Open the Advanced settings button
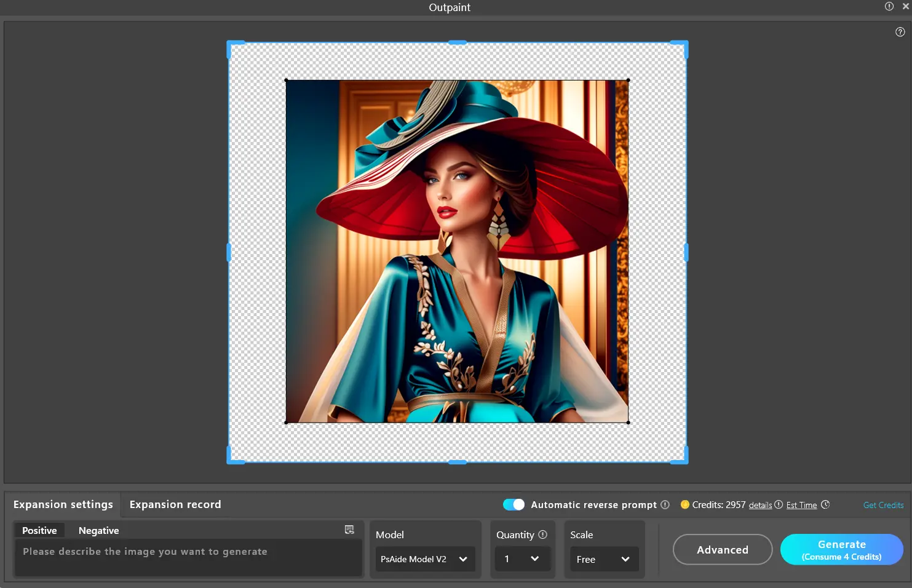The height and width of the screenshot is (588, 912). coord(722,549)
